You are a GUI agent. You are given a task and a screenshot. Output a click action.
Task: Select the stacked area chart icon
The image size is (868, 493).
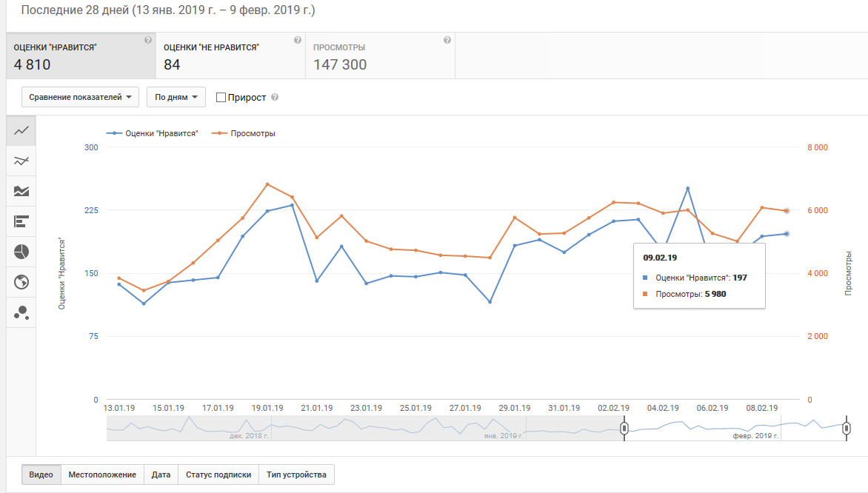tap(21, 191)
